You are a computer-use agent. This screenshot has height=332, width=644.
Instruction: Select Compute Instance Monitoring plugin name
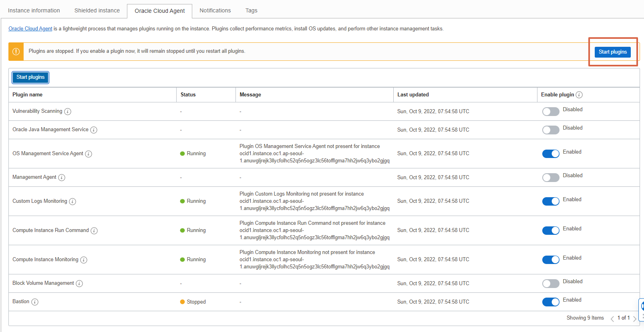pos(45,260)
